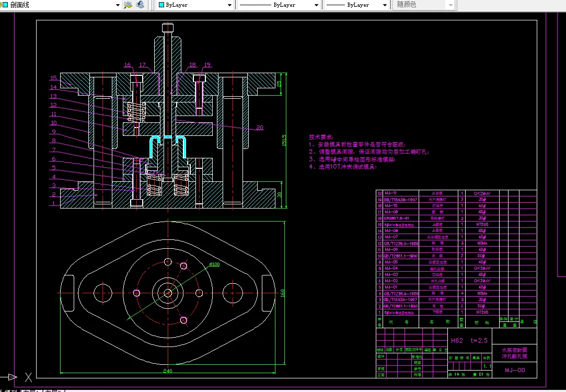Select balloon number 15 in section view
This screenshot has width=566, height=392.
[53, 78]
